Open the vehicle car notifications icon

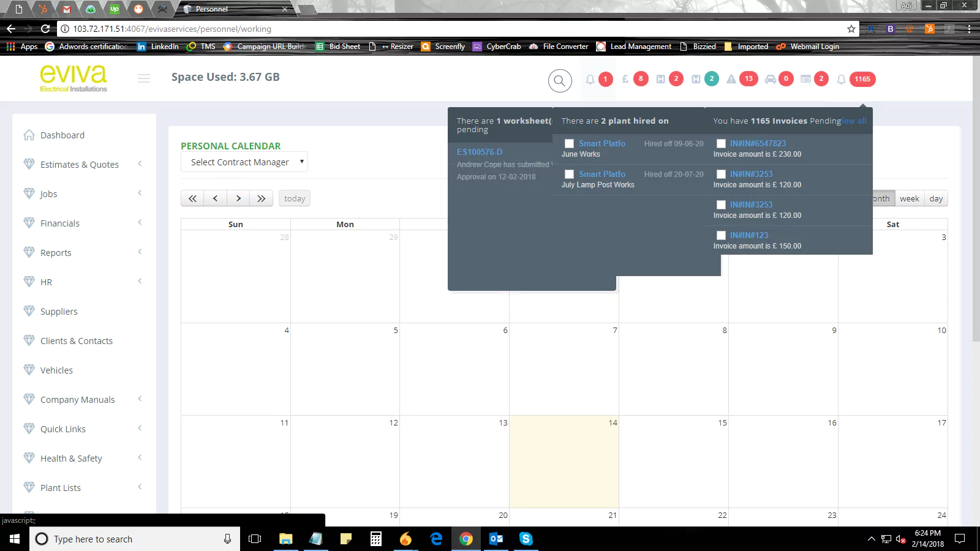771,79
